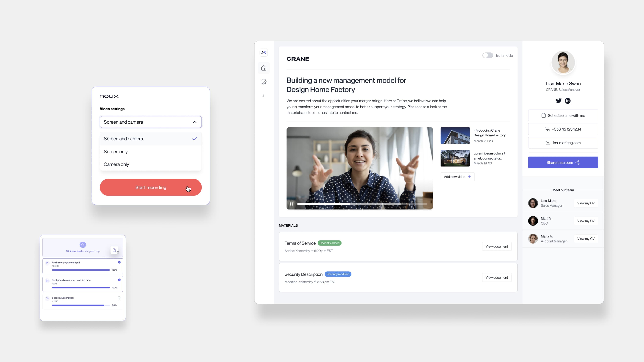Click Schedule time with me
The width and height of the screenshot is (644, 362).
[563, 116]
